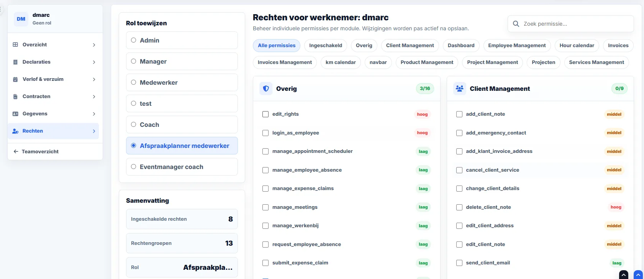Open the Overig filter chip
The height and width of the screenshot is (279, 644).
[364, 45]
